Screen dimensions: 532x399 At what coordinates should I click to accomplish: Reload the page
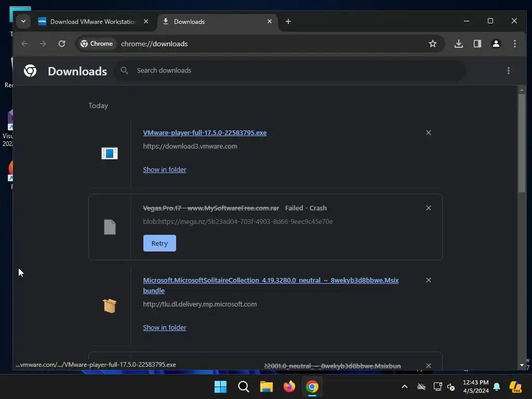click(62, 44)
